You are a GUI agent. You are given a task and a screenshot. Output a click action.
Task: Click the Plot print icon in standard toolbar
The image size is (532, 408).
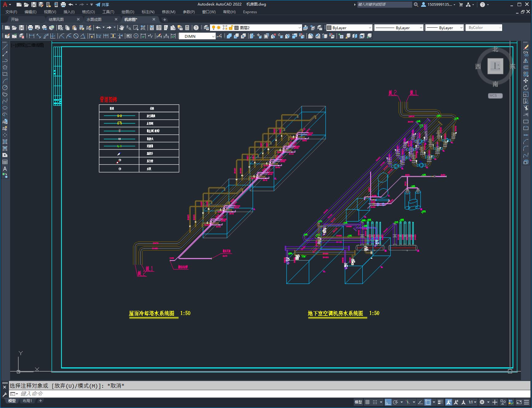coord(30,28)
